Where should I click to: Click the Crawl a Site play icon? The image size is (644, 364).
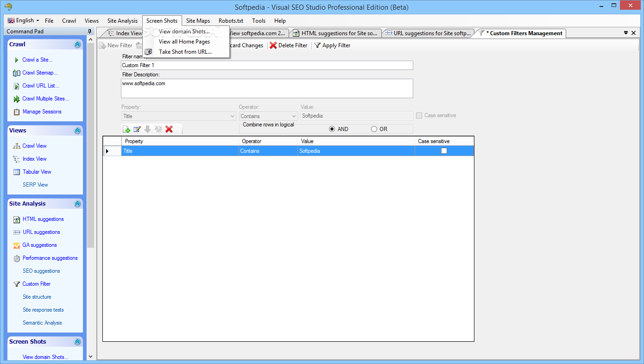coord(17,60)
